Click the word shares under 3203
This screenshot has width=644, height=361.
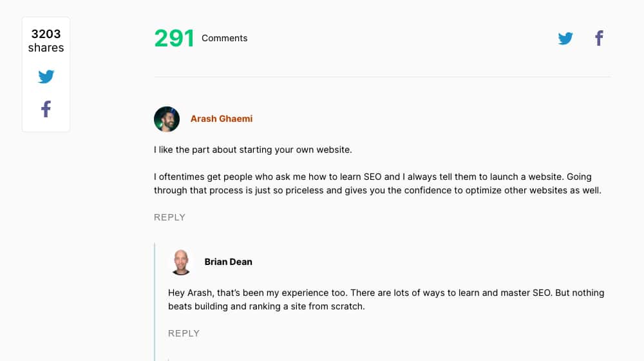(x=46, y=48)
